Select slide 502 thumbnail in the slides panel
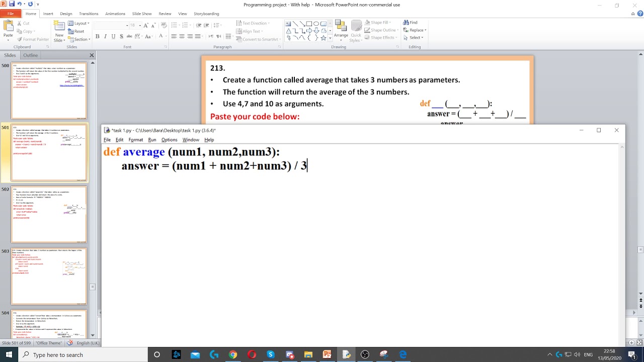 49,214
